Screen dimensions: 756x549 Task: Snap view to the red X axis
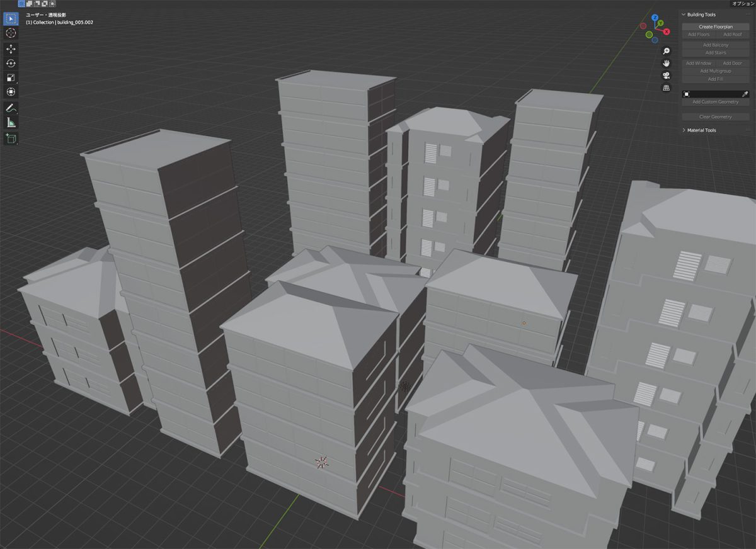(x=667, y=30)
